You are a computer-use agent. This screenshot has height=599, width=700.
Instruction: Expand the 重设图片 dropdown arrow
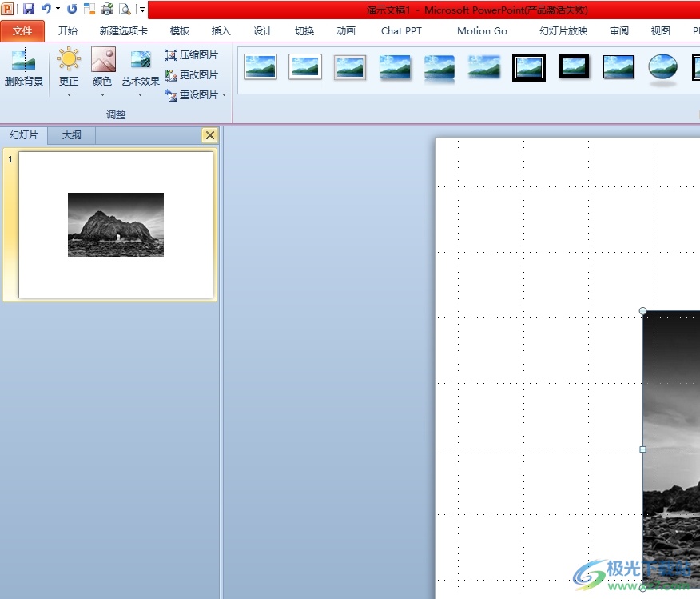pos(224,95)
